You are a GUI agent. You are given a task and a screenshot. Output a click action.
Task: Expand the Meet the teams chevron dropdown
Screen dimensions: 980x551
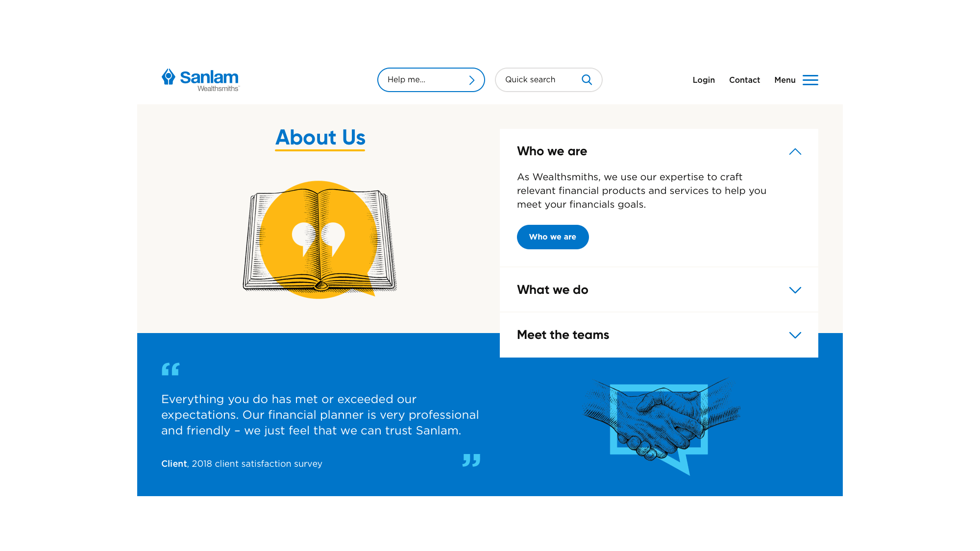click(795, 335)
